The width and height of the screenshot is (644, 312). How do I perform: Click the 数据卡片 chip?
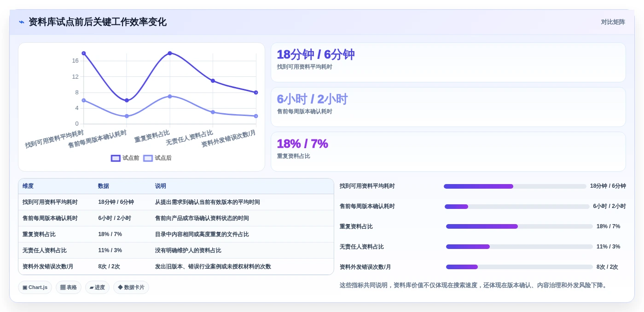pos(131,287)
